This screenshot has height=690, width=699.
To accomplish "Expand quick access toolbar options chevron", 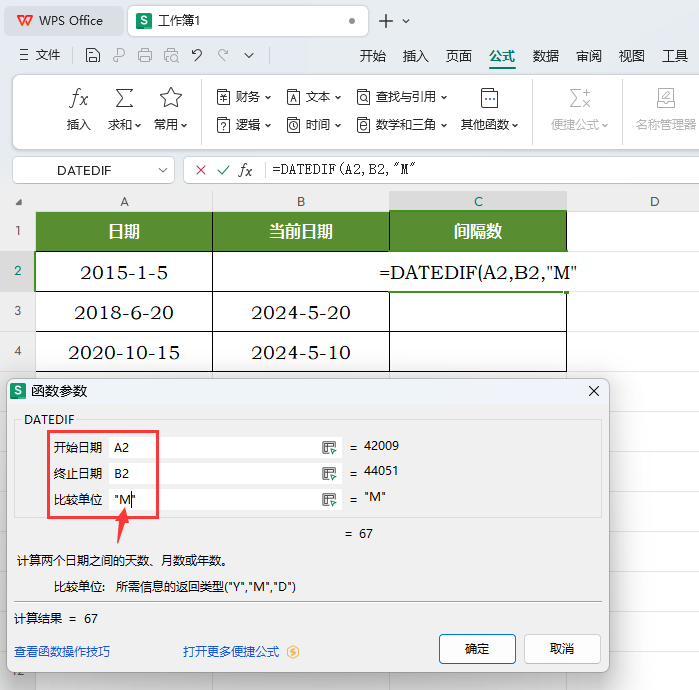I will (249, 56).
